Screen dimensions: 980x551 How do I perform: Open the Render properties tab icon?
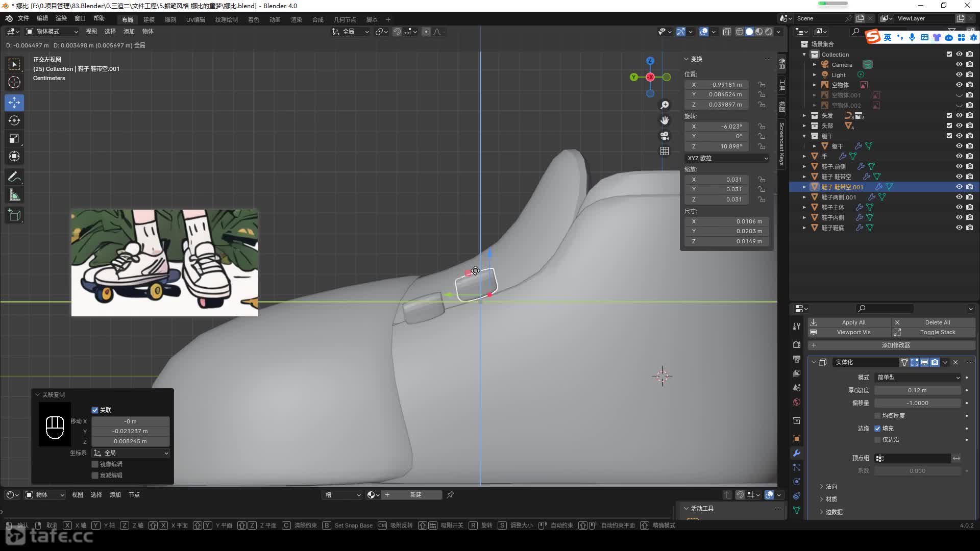797,345
